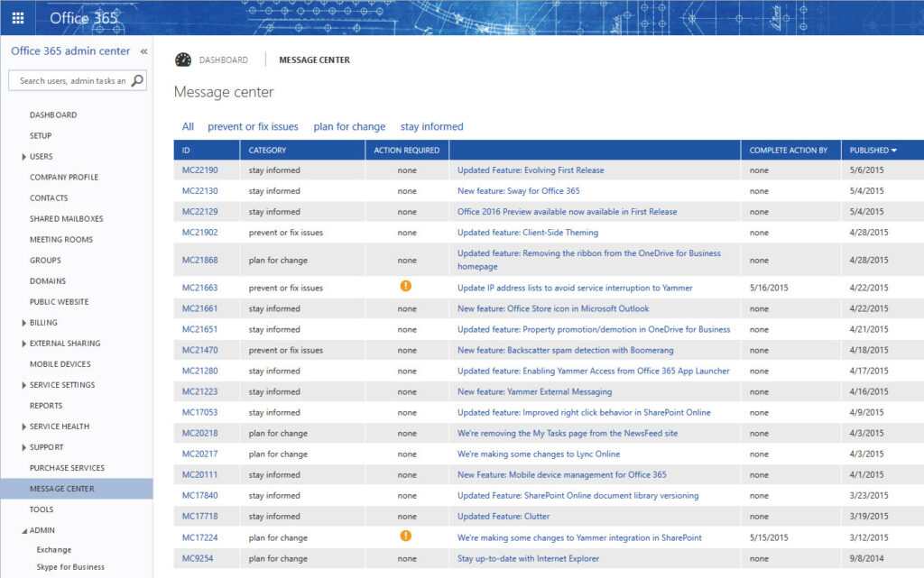Click action required warning icon for MC21663
Screen dimensions: 924x578
pyautogui.click(x=406, y=286)
